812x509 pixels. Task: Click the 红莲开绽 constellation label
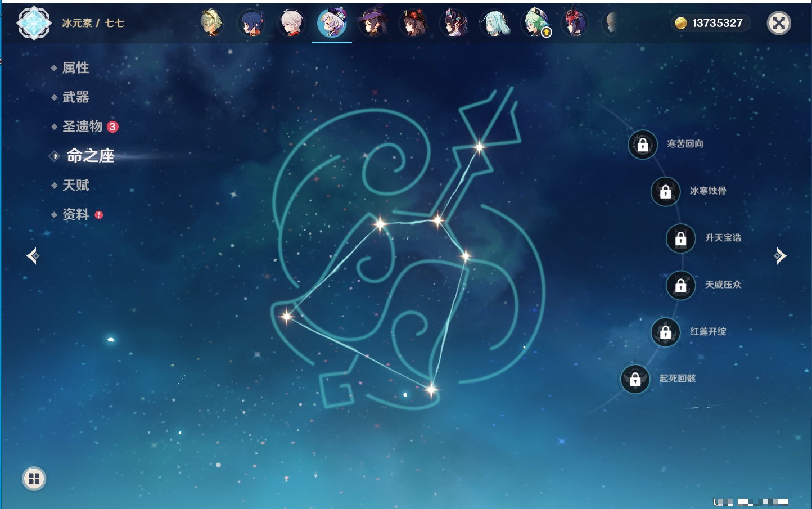tap(708, 332)
